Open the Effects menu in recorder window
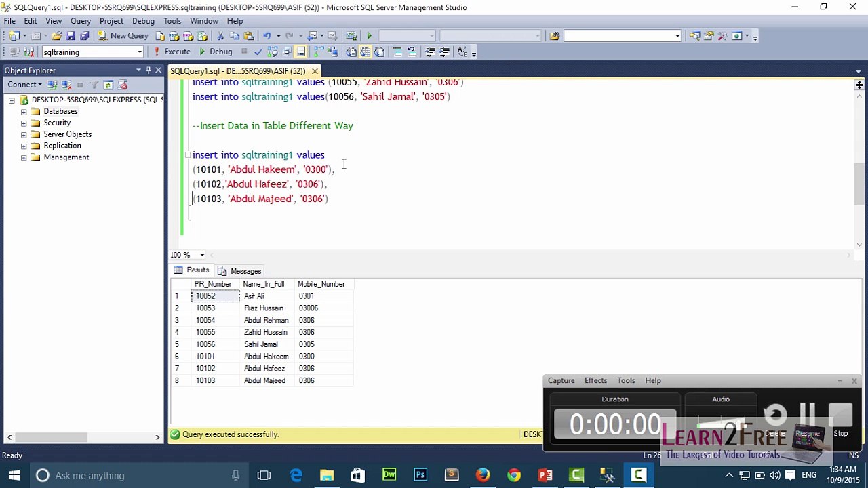Viewport: 868px width, 488px height. (595, 380)
